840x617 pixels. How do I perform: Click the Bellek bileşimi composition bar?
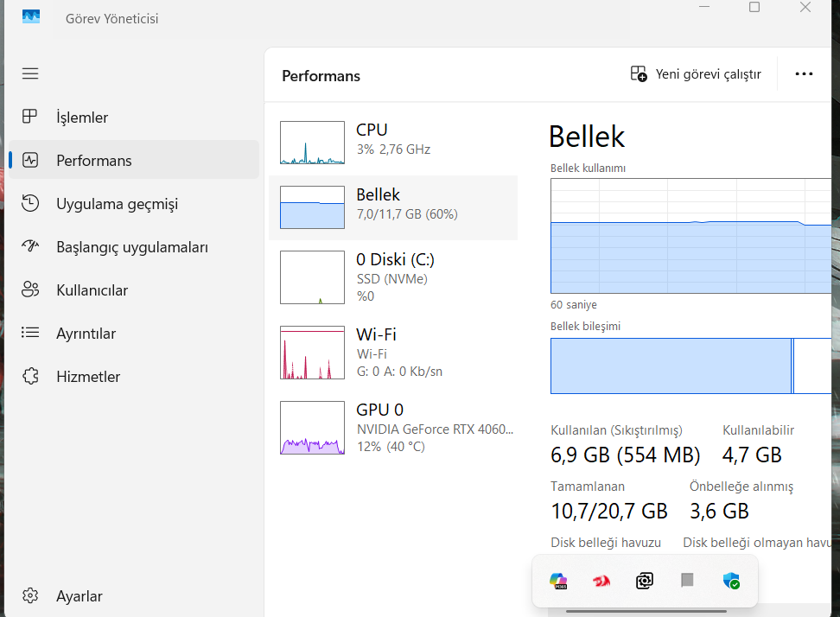point(690,366)
